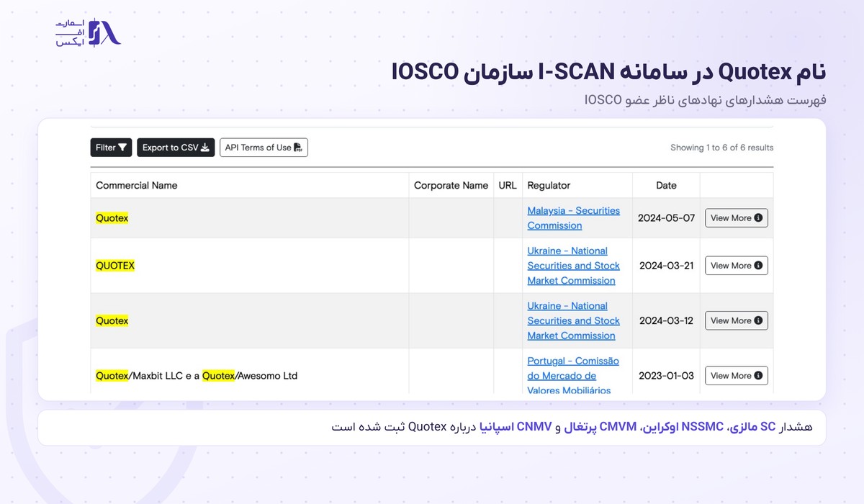Click View More for 2024-03-21 row
The height and width of the screenshot is (504, 864).
pos(737,266)
